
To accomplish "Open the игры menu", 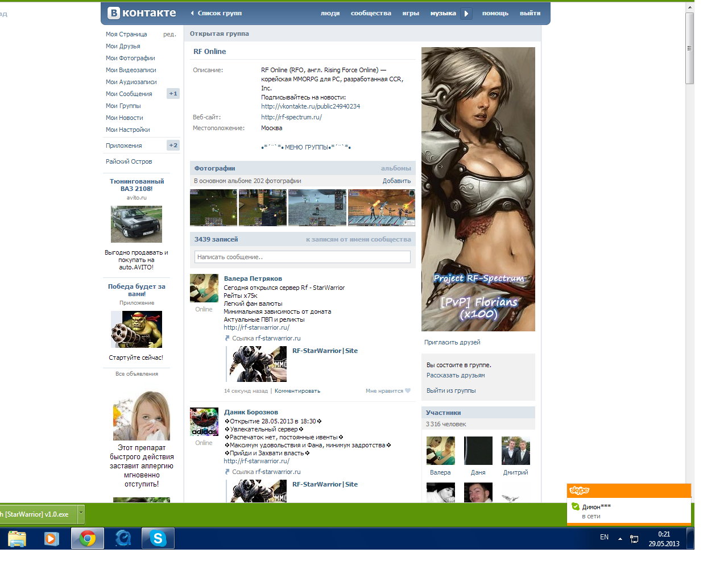I will click(x=411, y=13).
